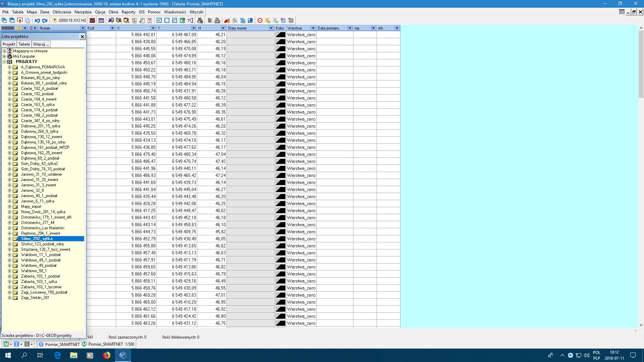
Task: Click the blue T table icon
Action: [16, 344]
